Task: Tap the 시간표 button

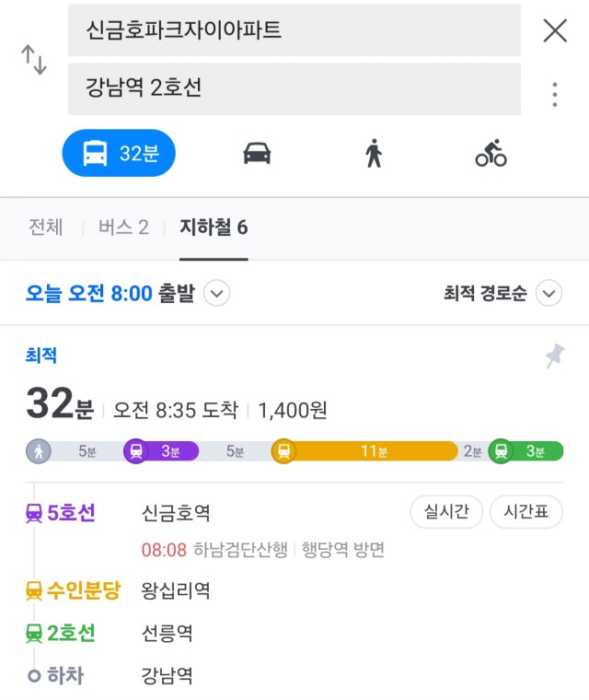Action: pos(526,511)
